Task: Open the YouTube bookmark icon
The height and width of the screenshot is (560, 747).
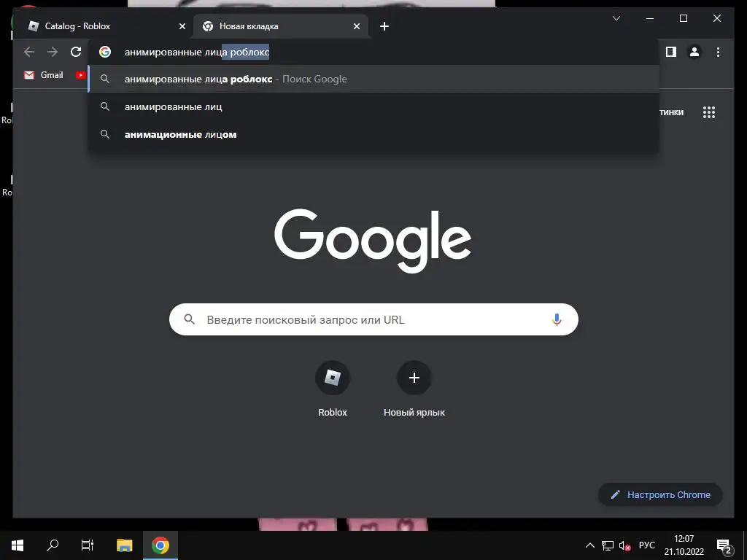Action: 80,75
